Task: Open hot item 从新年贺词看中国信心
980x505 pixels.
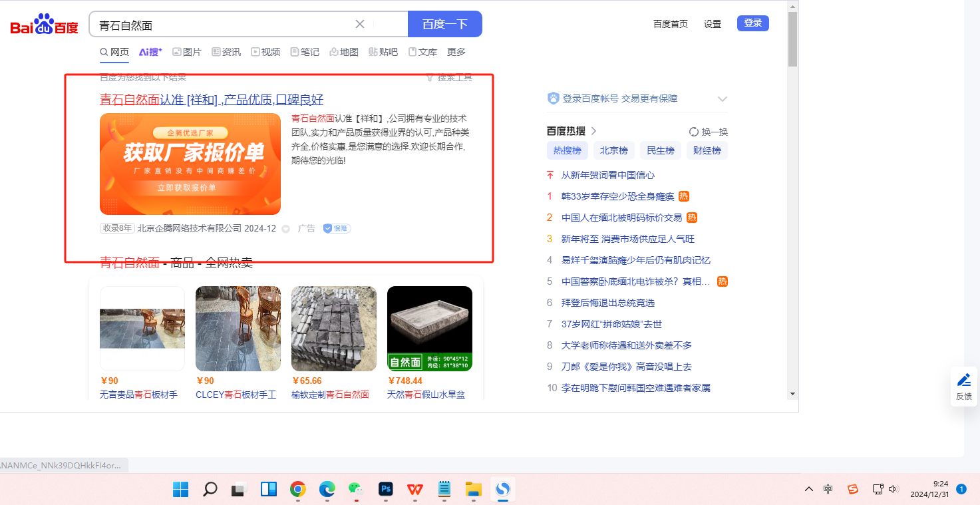Action: [608, 175]
